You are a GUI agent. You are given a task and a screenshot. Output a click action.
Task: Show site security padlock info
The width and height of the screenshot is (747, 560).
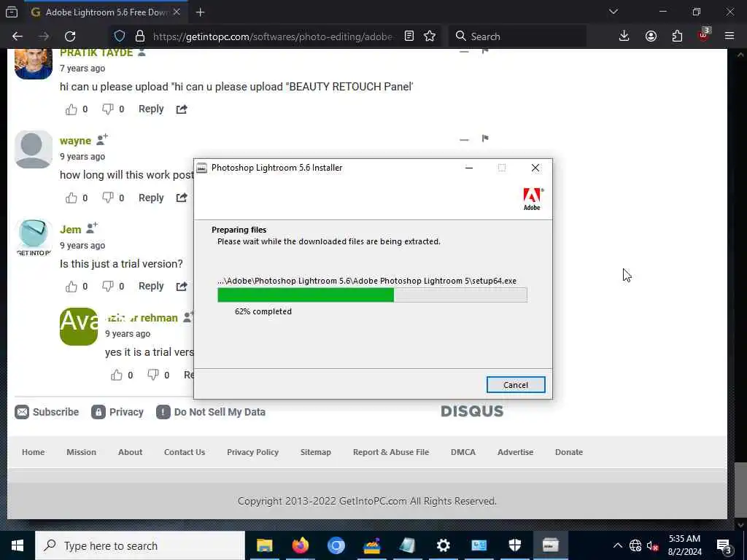click(139, 36)
